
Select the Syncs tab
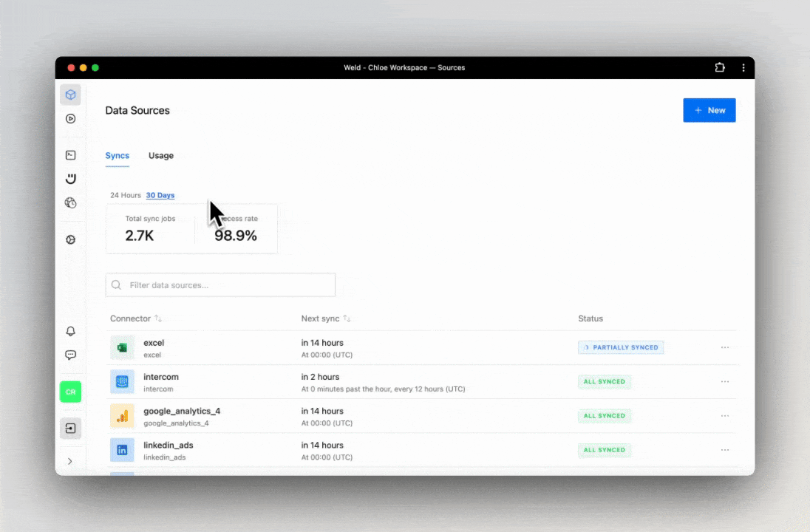[117, 156]
